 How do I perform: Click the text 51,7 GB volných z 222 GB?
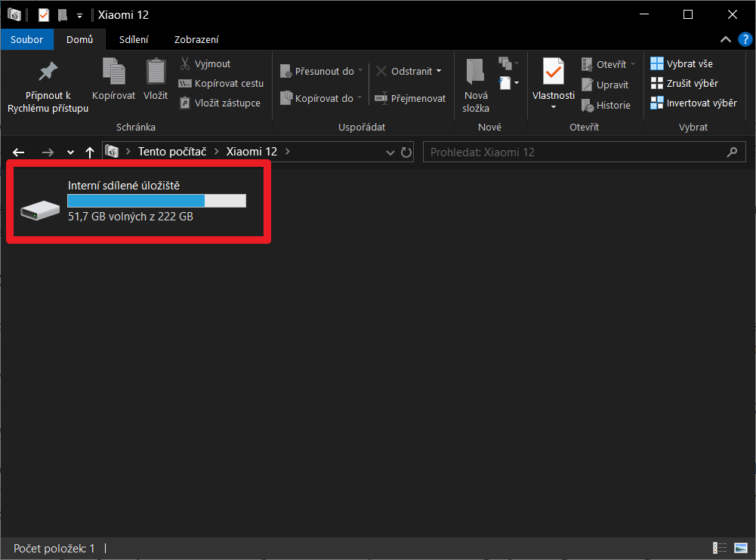point(131,217)
